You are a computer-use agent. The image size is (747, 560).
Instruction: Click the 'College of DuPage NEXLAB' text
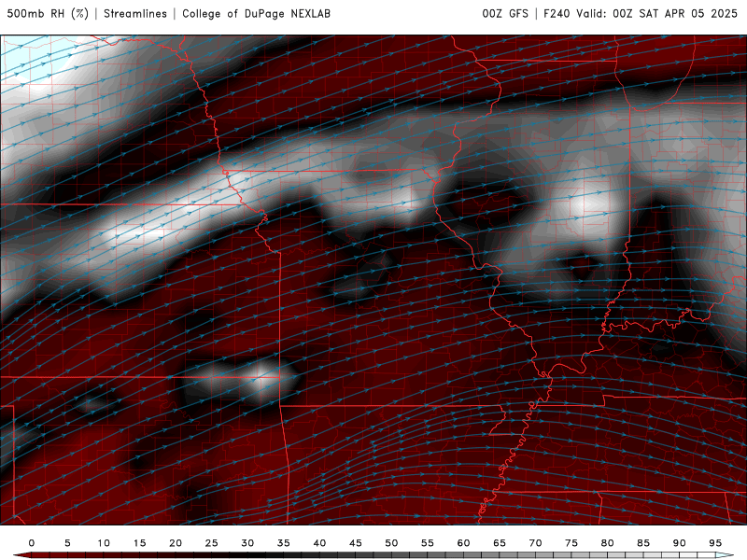(x=256, y=13)
